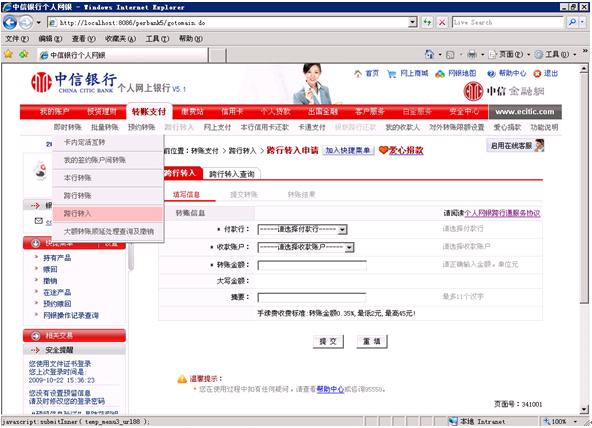Click the Live Search magnifier icon
Screen dimensions: 592x428
click(x=572, y=22)
